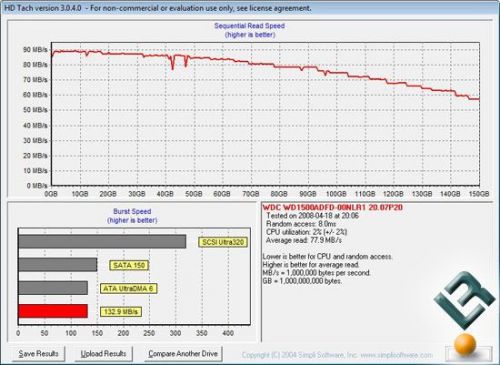Click the Sequential Read Speed title
The image size is (500, 365).
pyautogui.click(x=249, y=26)
